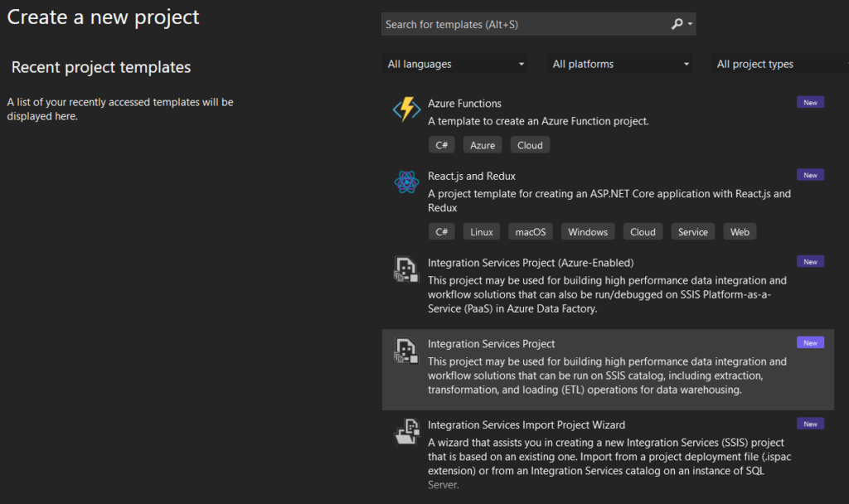Click the Azure Functions lightning bolt icon

[406, 109]
